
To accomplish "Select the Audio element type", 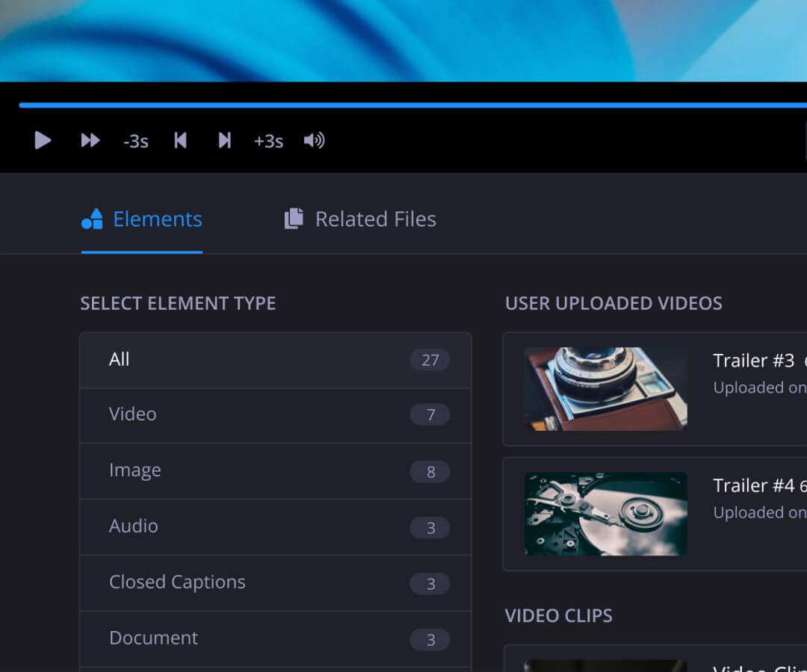I will (276, 527).
